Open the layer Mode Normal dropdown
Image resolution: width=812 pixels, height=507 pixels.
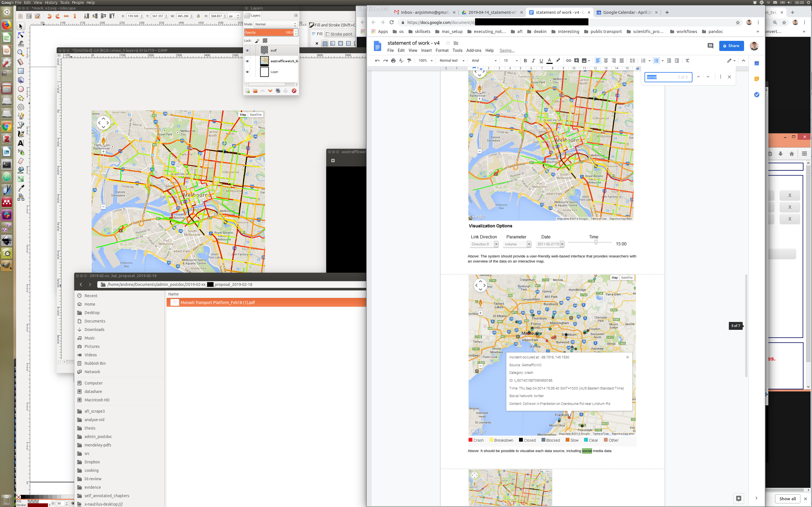[275, 24]
